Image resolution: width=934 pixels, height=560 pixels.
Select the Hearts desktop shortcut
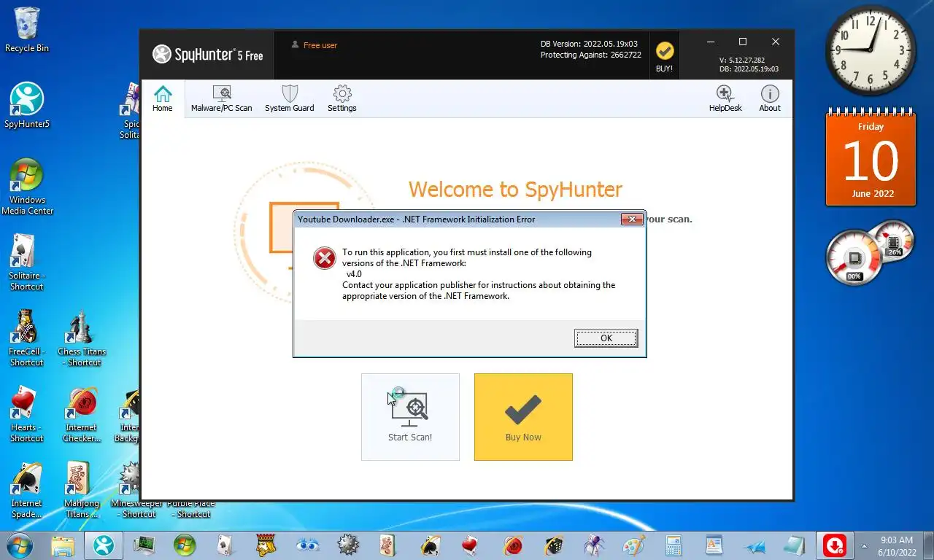pos(27,414)
